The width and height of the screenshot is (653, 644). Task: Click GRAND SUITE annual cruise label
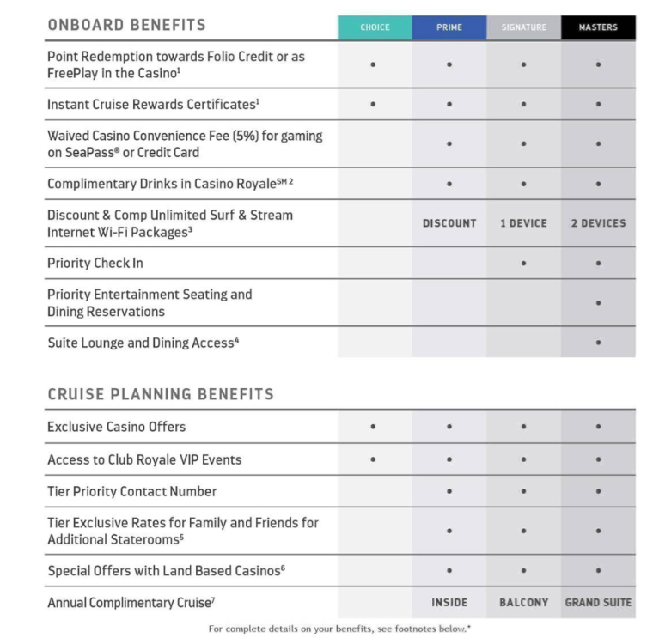[599, 603]
